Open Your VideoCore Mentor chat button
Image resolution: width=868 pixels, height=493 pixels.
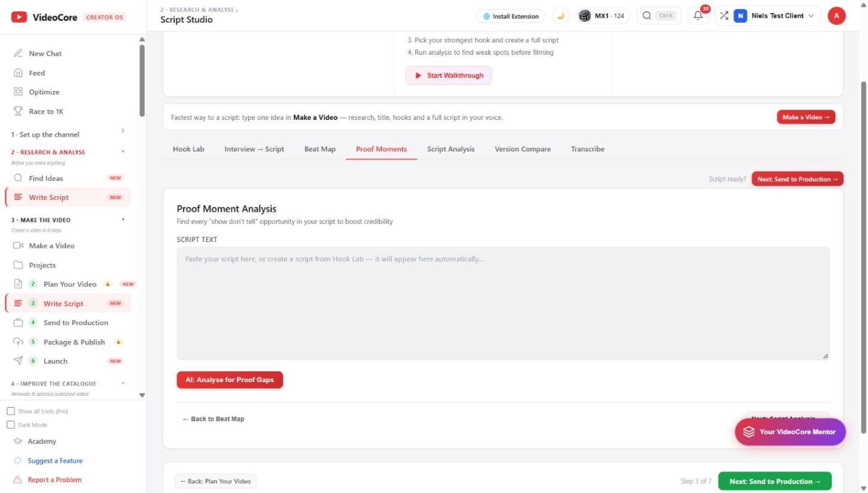click(x=790, y=432)
